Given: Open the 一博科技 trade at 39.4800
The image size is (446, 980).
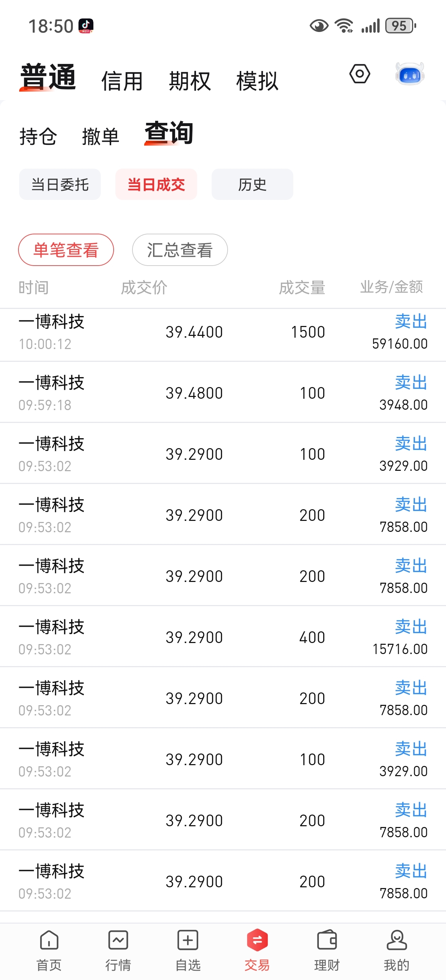Looking at the screenshot, I should pyautogui.click(x=223, y=393).
